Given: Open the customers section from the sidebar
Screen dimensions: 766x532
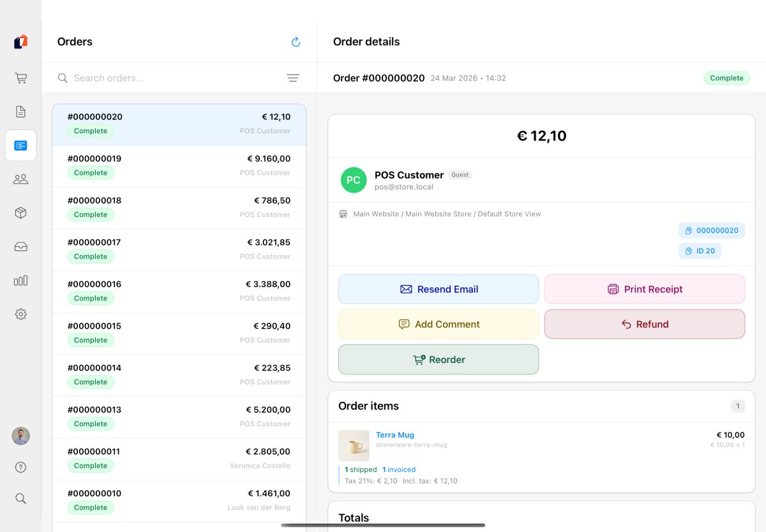Looking at the screenshot, I should [20, 179].
